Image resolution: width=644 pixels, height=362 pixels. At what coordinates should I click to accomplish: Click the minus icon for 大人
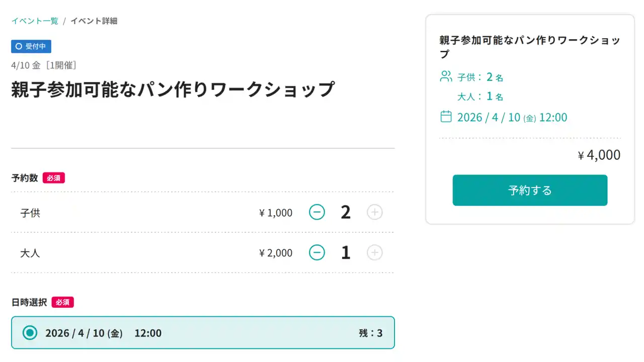317,252
